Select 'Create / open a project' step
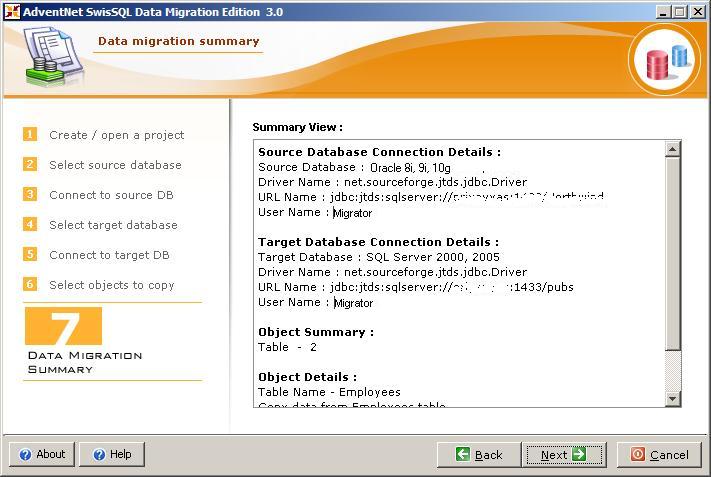Viewport: 711px width, 477px height. (x=117, y=135)
